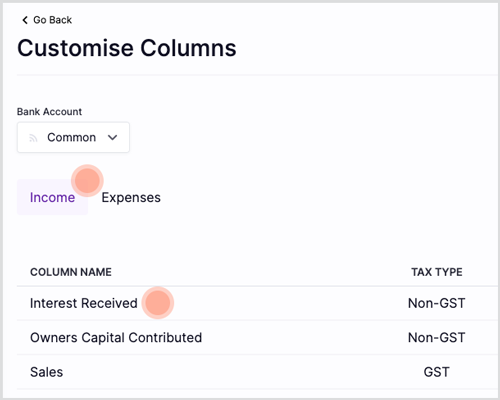This screenshot has width=500, height=400.
Task: Click Non-GST tax type for Interest Received
Action: [x=437, y=303]
